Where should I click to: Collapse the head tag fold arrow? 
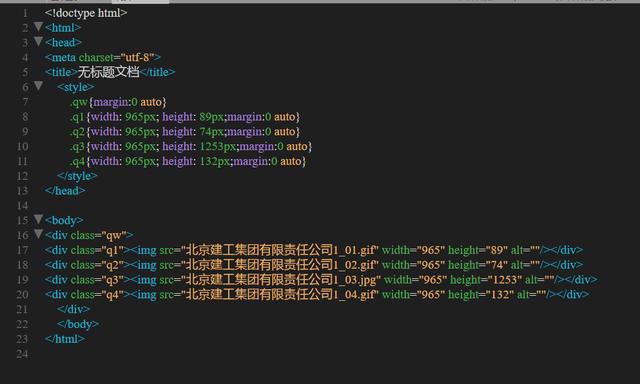pos(38,42)
